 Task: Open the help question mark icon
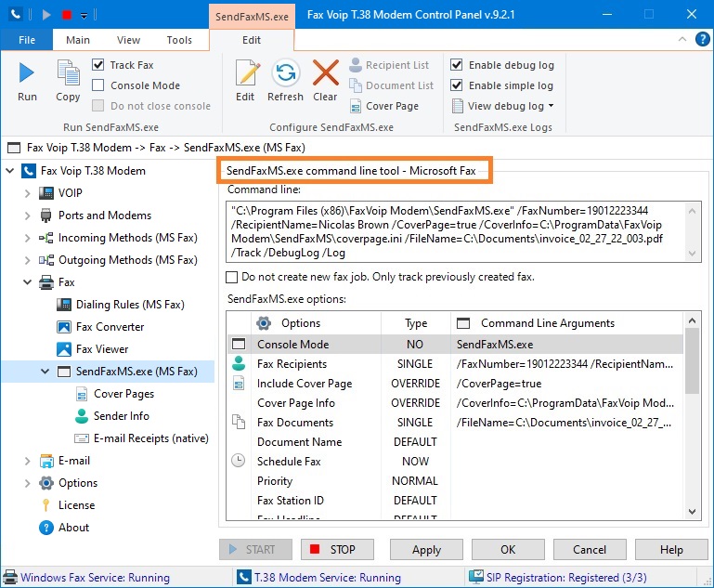(x=702, y=40)
